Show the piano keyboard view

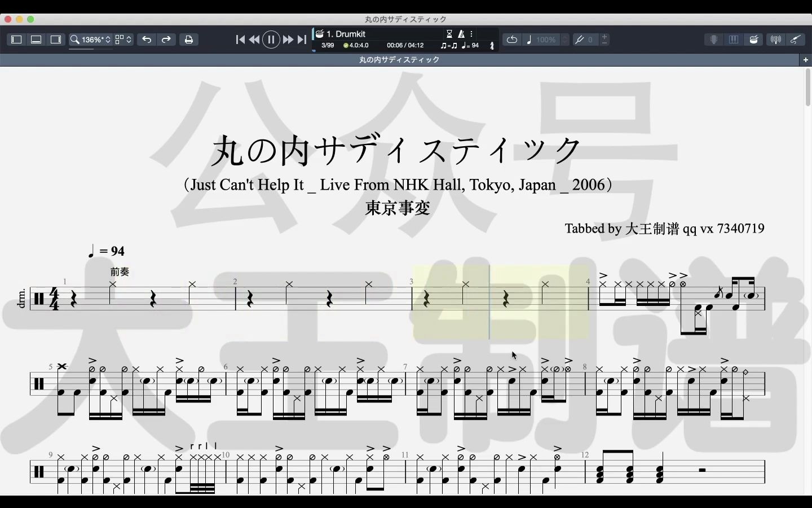pos(734,40)
